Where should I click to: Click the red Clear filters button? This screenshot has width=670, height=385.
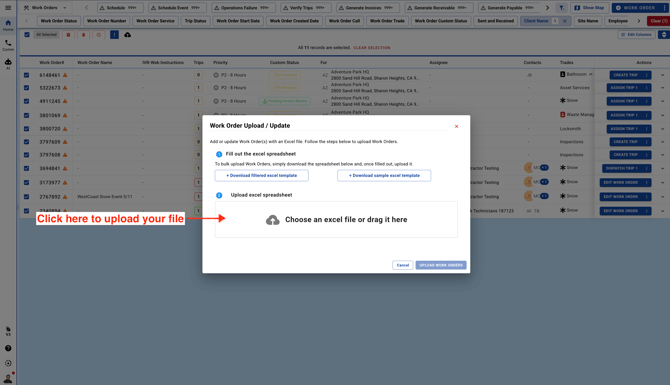[658, 21]
